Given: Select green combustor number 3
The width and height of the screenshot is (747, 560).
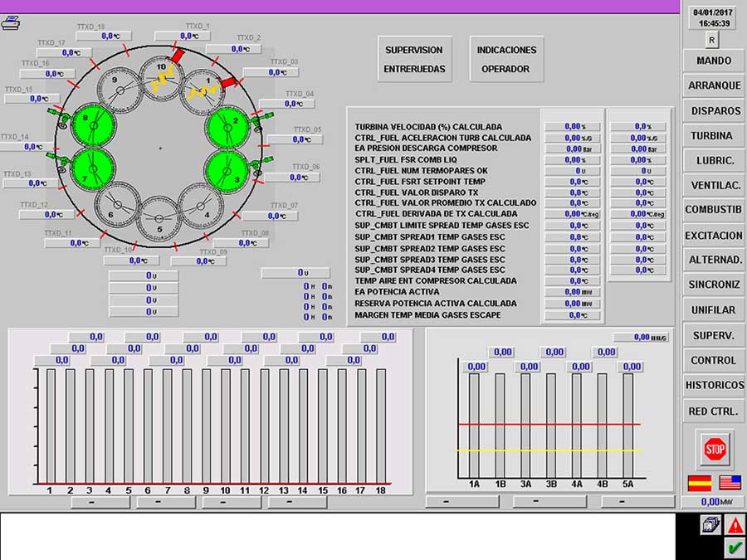Looking at the screenshot, I should point(227,170).
